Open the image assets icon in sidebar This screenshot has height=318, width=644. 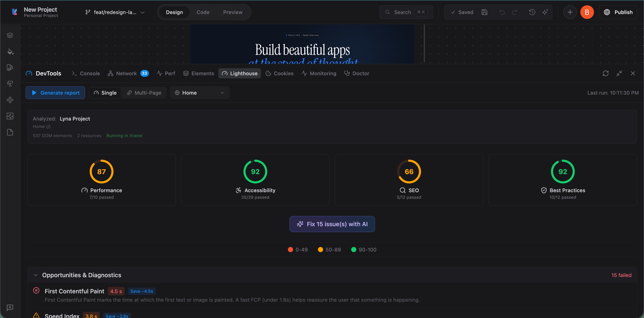[x=10, y=116]
